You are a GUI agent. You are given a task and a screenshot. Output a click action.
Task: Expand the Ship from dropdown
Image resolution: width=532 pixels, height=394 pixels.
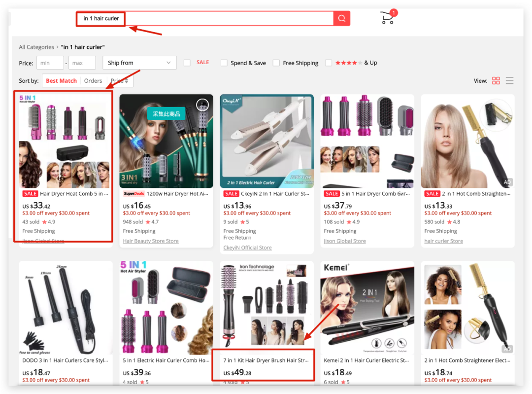(139, 63)
